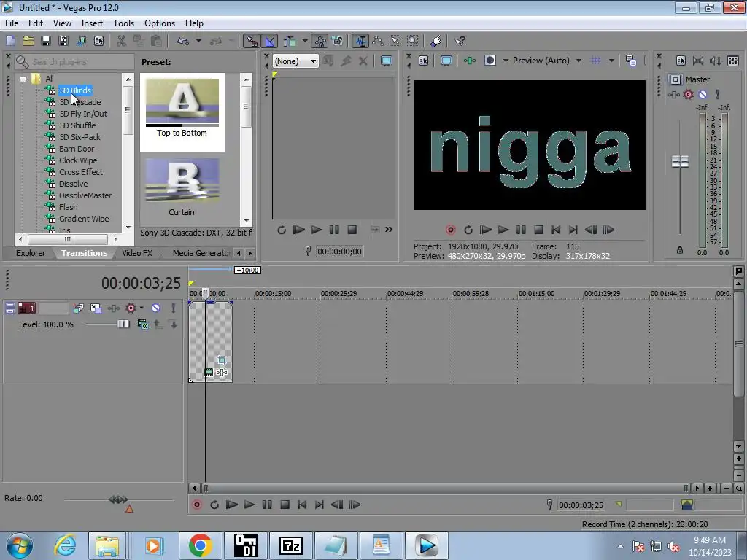This screenshot has width=747, height=560.
Task: Click the timeline zoom magnifier icon
Action: click(x=738, y=488)
